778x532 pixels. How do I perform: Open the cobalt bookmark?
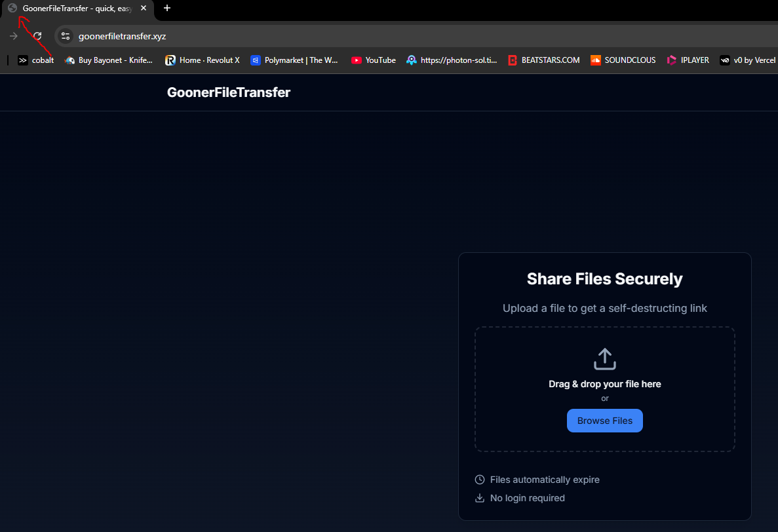[x=36, y=60]
